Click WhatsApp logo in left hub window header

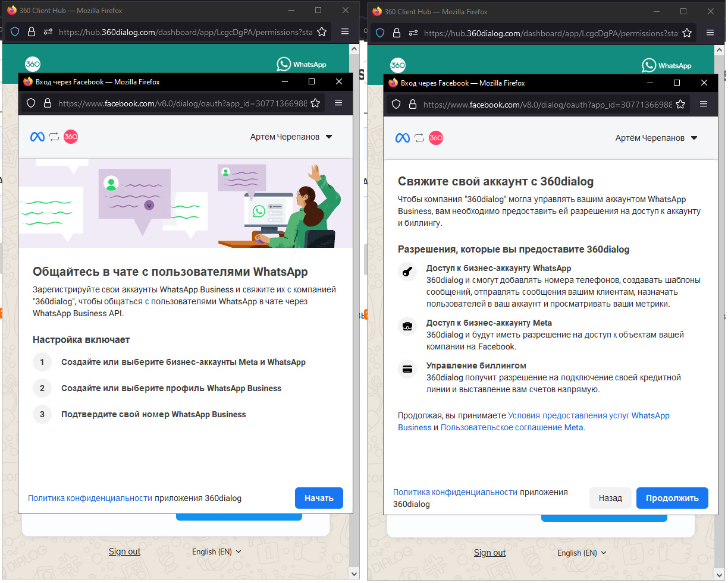click(x=302, y=64)
